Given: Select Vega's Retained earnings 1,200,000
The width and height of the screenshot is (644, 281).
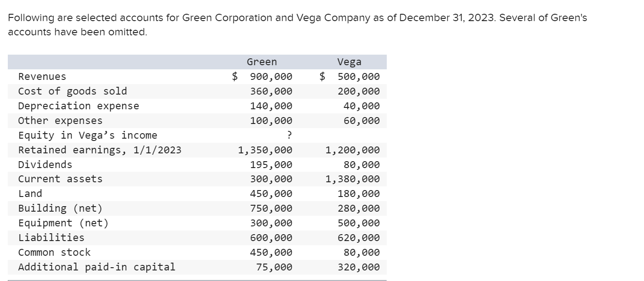Looking at the screenshot, I should point(353,150).
